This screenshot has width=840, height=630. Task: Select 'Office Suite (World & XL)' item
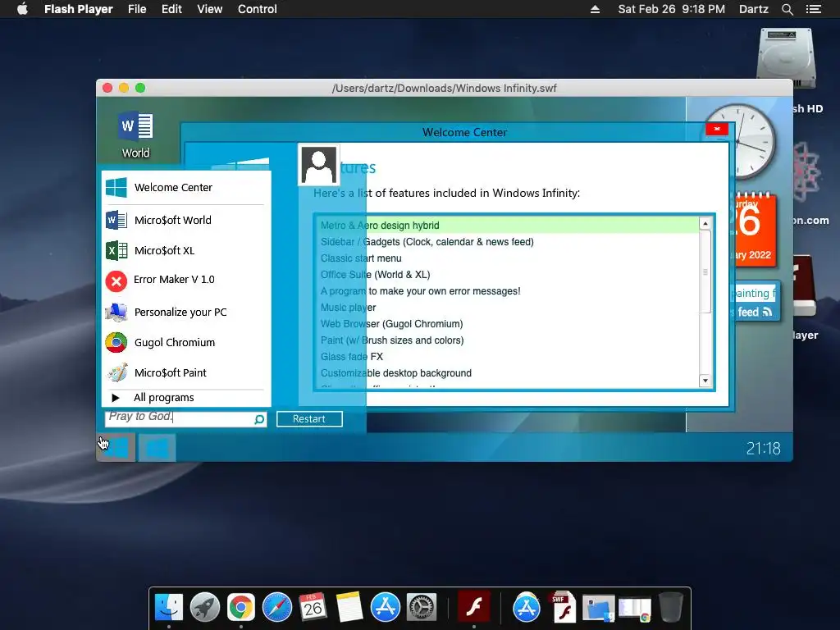click(509, 275)
